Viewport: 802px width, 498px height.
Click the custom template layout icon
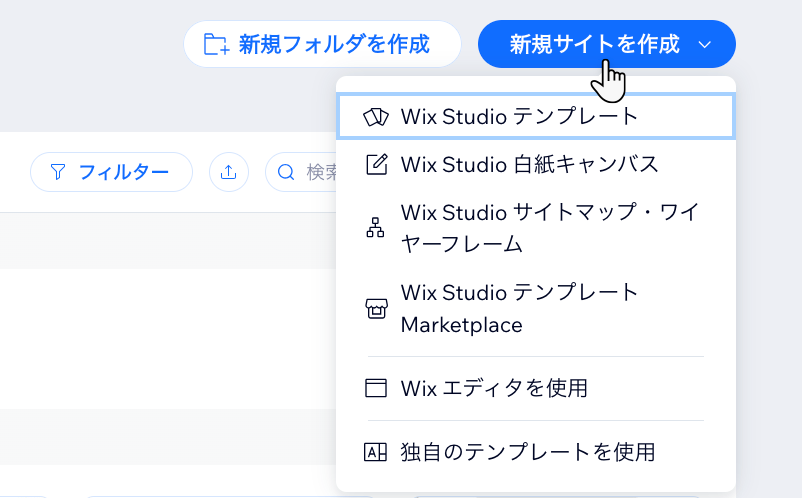click(375, 452)
